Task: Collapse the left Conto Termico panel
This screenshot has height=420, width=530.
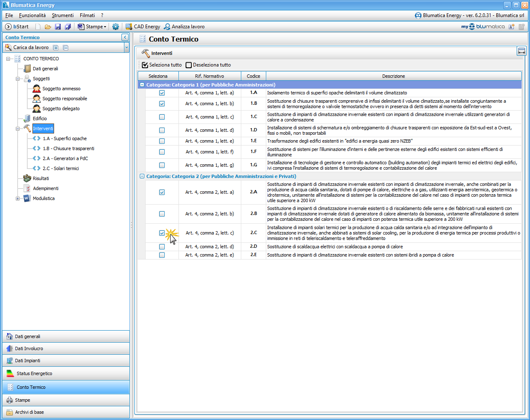Action: (125, 37)
